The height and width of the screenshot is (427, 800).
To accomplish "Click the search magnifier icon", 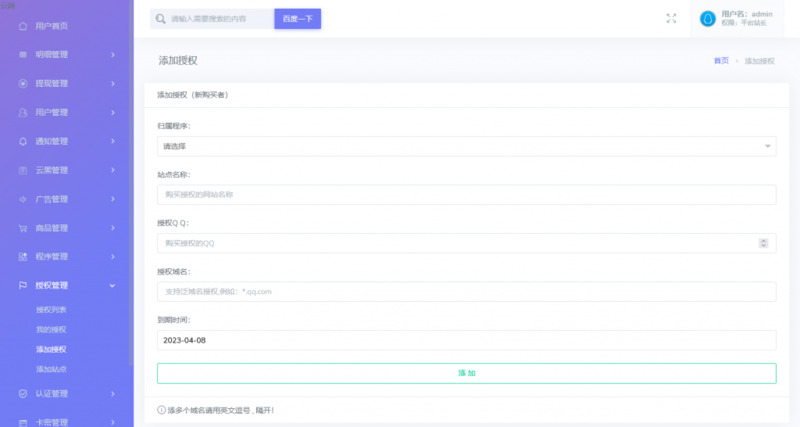I will pyautogui.click(x=161, y=18).
